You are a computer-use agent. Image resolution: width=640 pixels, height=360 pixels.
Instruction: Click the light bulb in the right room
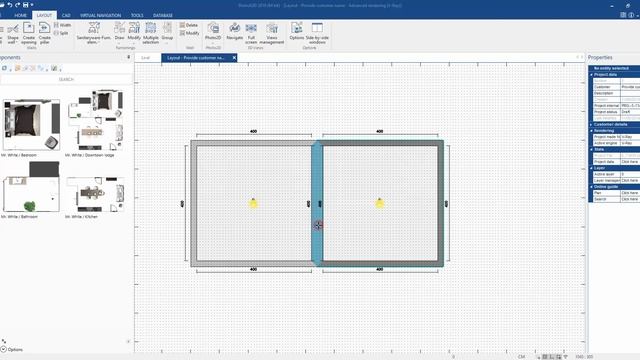tap(380, 203)
